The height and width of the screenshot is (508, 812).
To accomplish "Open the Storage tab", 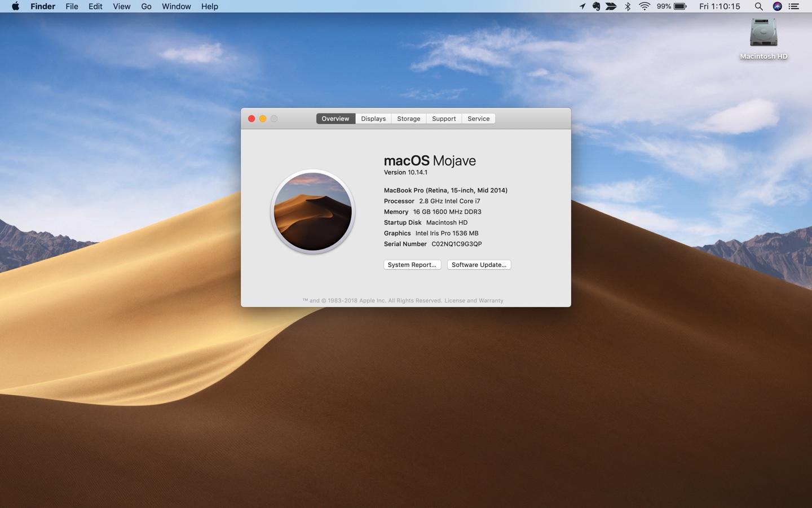I will (x=409, y=119).
